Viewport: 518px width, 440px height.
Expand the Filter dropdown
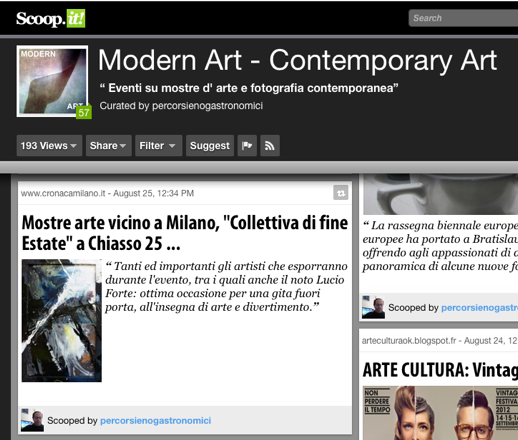(x=158, y=146)
